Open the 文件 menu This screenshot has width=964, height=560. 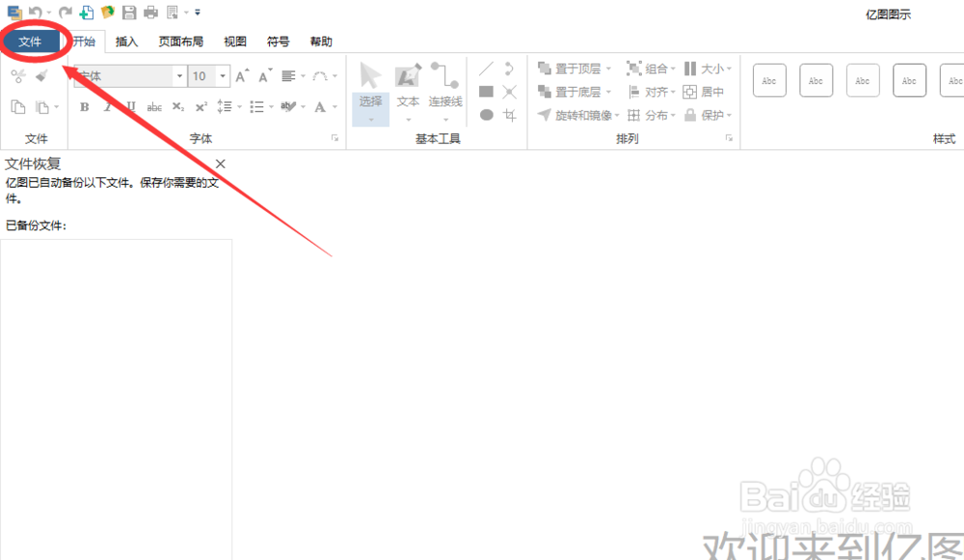pyautogui.click(x=30, y=41)
